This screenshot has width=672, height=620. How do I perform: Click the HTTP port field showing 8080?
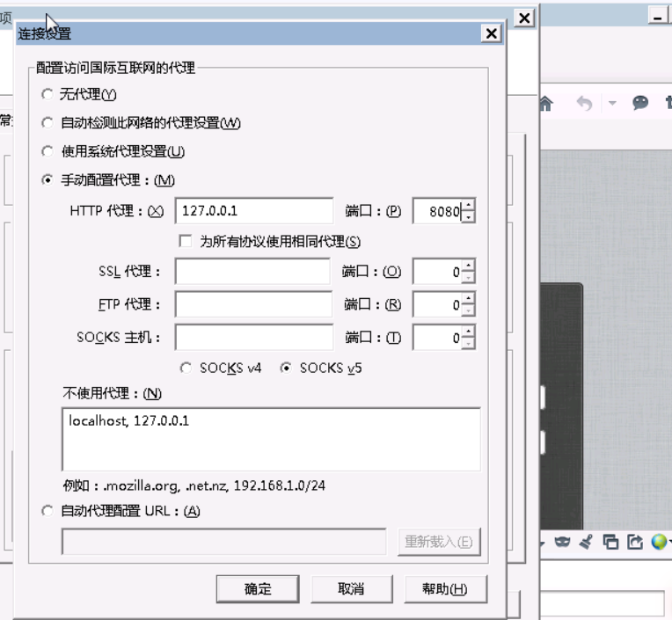(x=437, y=211)
